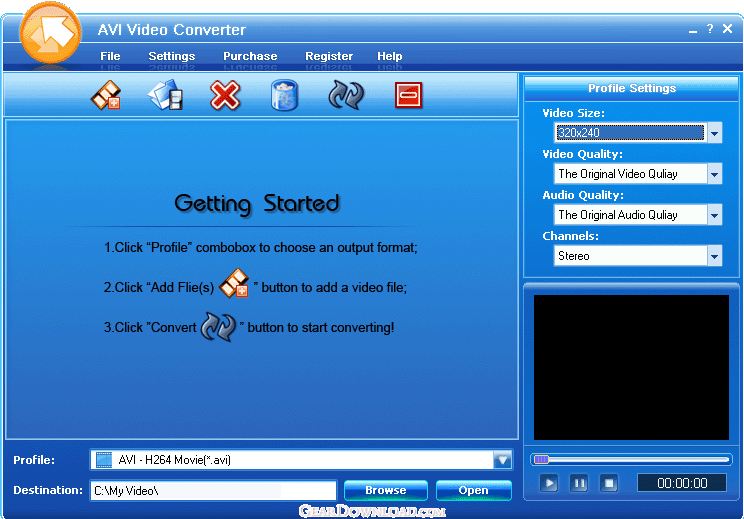
Task: Click the Stereo channels combo box
Action: (x=638, y=256)
